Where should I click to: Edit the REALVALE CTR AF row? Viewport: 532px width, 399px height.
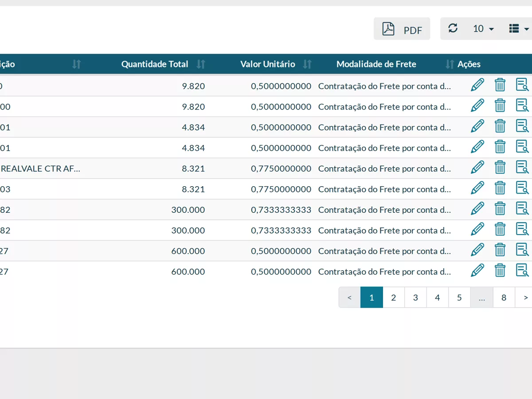[477, 168]
